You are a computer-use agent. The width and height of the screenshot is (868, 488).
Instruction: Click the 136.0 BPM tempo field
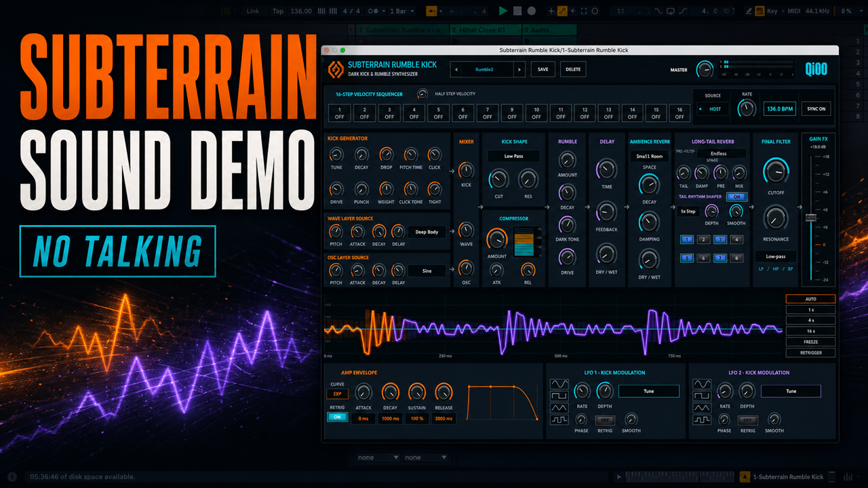(x=779, y=108)
